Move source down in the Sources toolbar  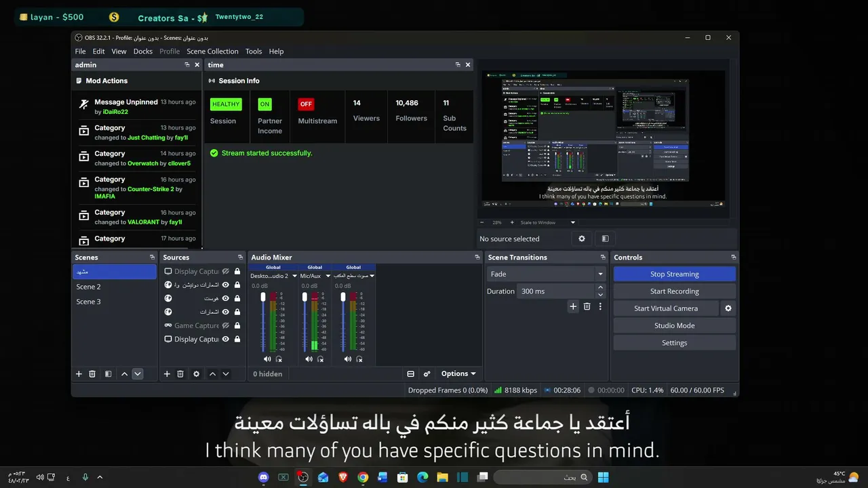point(226,374)
